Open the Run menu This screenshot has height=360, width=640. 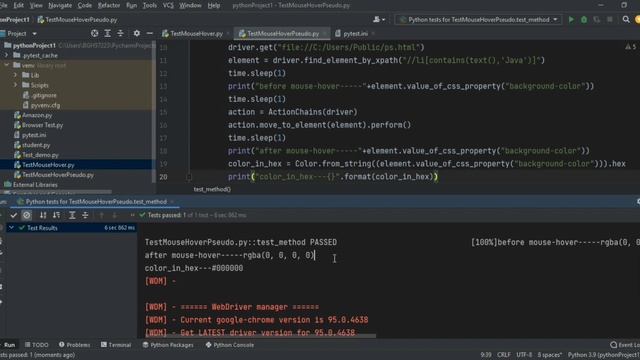131,5
